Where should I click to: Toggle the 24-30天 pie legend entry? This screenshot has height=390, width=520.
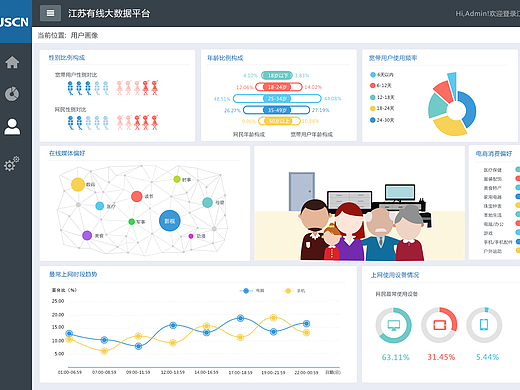tap(382, 120)
